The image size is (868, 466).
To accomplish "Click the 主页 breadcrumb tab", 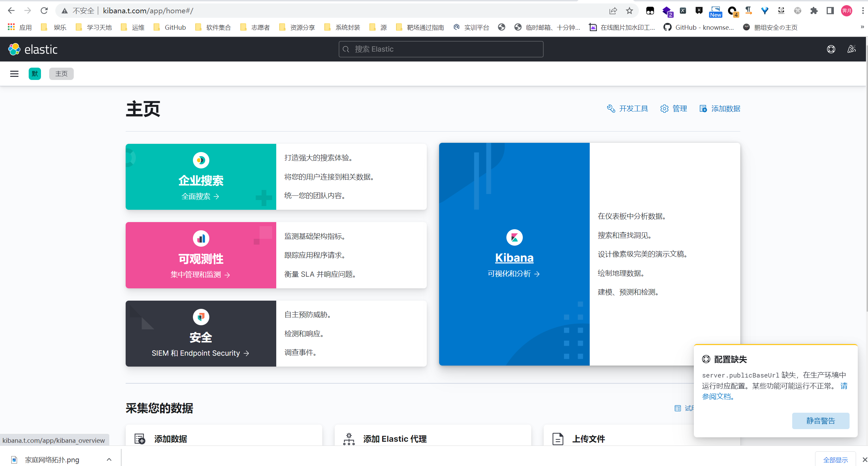I will [61, 74].
